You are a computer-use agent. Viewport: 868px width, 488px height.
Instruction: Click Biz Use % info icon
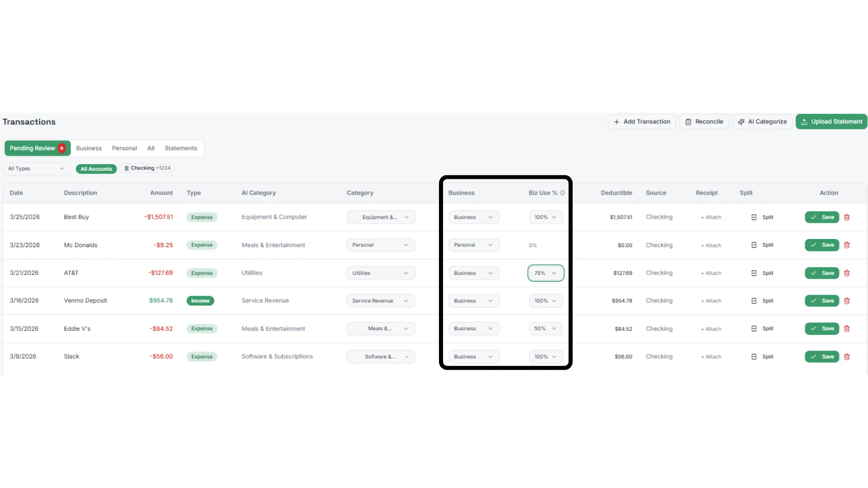point(562,193)
